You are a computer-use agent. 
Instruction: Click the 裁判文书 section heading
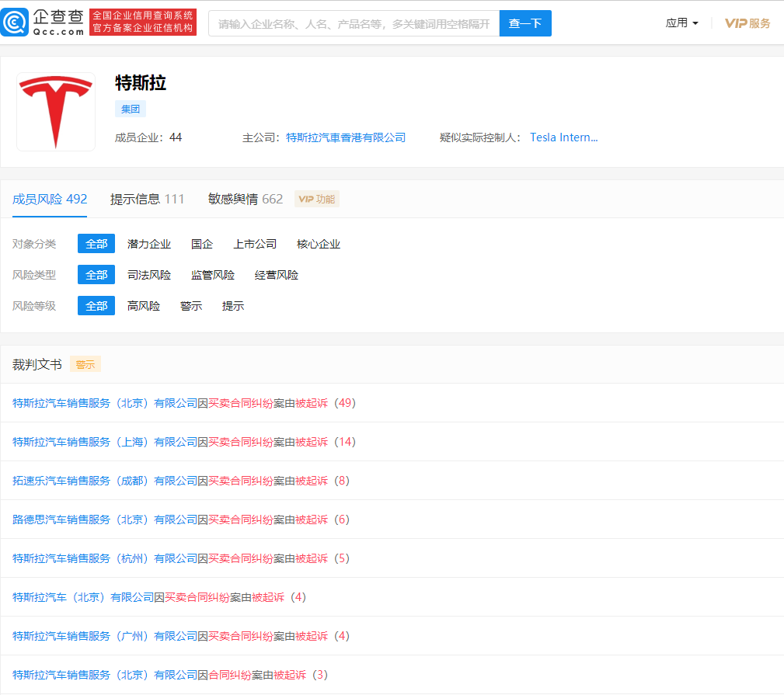[x=37, y=365]
